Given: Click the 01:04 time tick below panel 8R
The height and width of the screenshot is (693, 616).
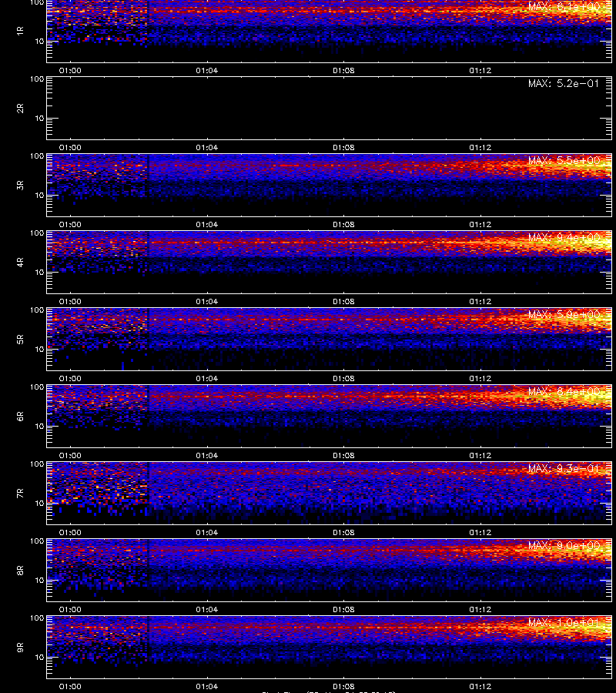Looking at the screenshot, I should [207, 610].
